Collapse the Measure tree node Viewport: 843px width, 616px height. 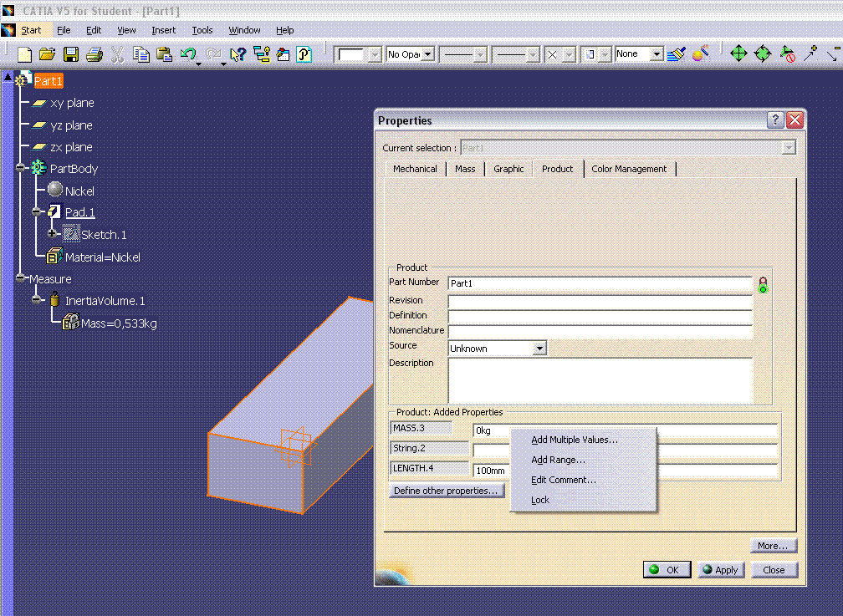click(20, 277)
